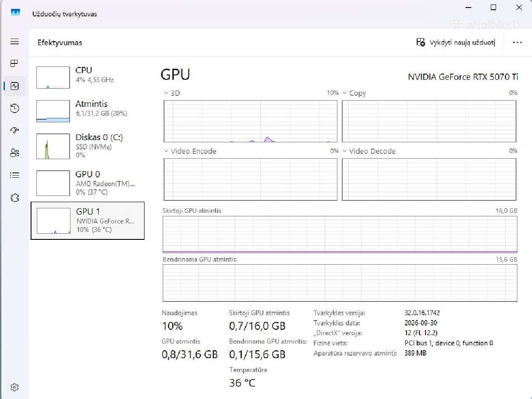Click the Video Encode usage graph
The image size is (532, 399).
point(250,180)
